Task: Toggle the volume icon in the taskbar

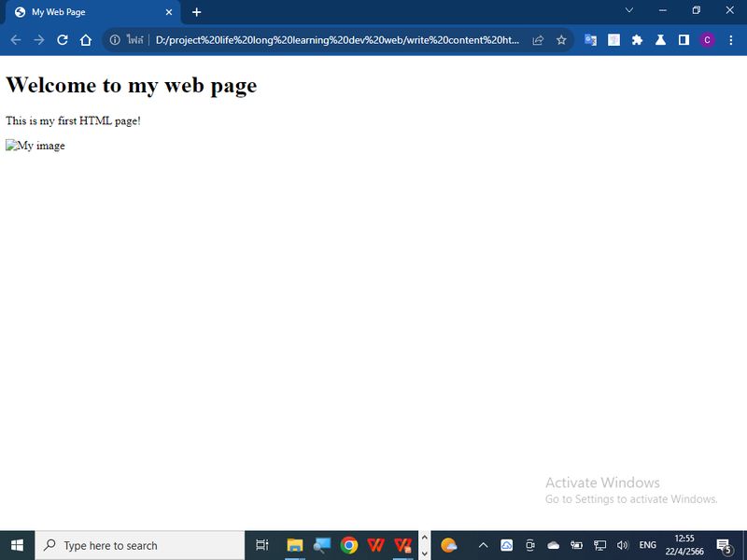Action: pyautogui.click(x=622, y=545)
